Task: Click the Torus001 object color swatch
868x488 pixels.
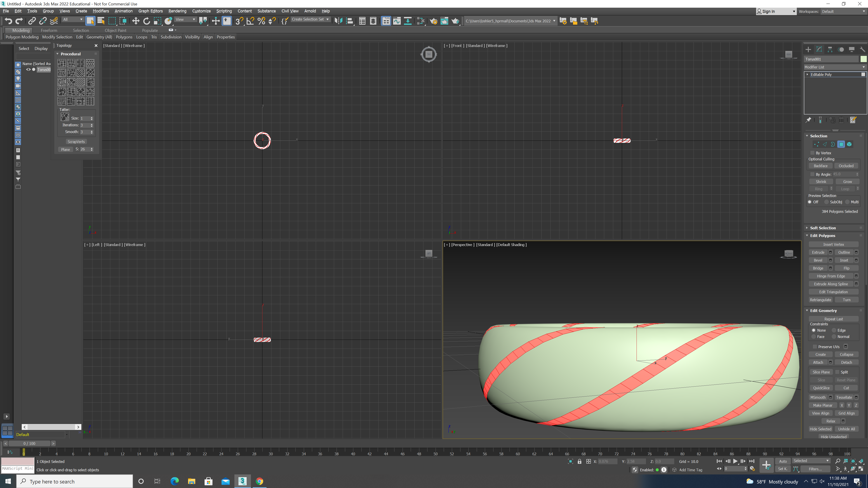Action: [863, 59]
